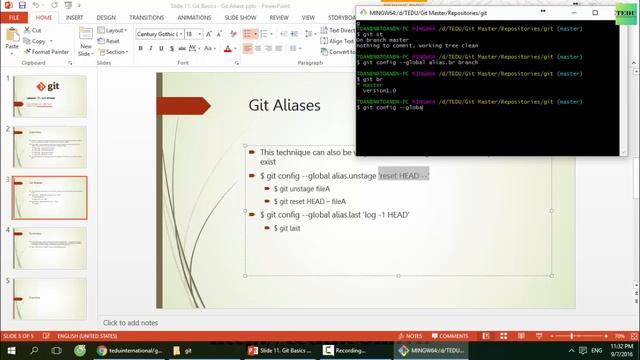Image resolution: width=640 pixels, height=360 pixels.
Task: Expand the Layout dropdown
Action: [x=112, y=30]
